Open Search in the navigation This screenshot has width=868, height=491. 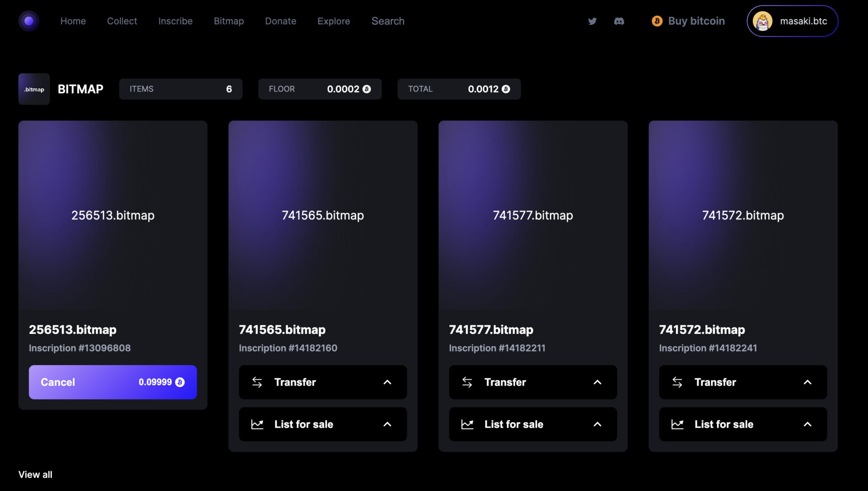388,21
